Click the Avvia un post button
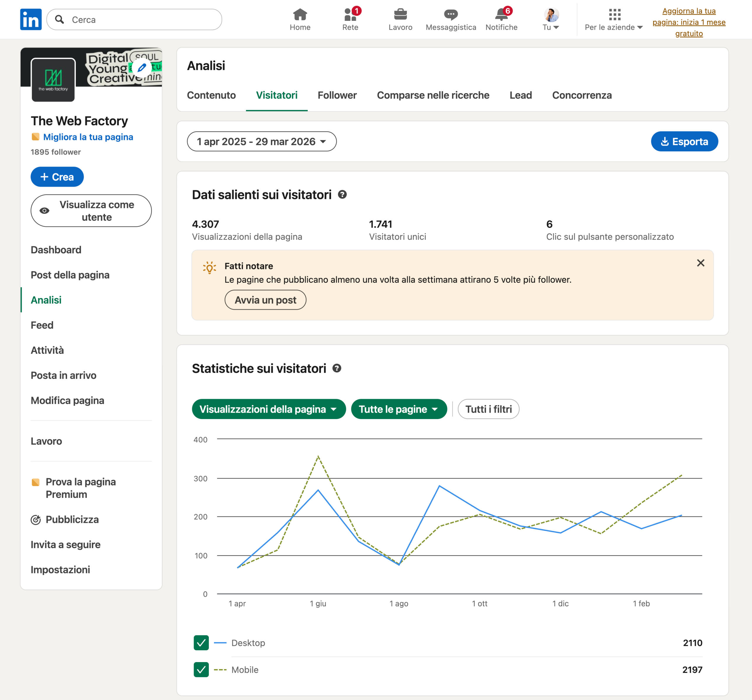 (x=265, y=300)
